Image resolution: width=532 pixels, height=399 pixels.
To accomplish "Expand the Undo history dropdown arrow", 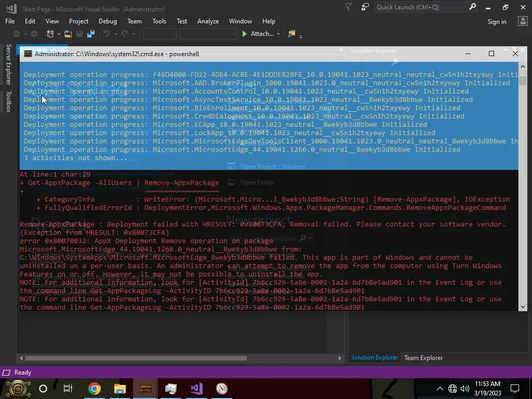I will [x=116, y=34].
